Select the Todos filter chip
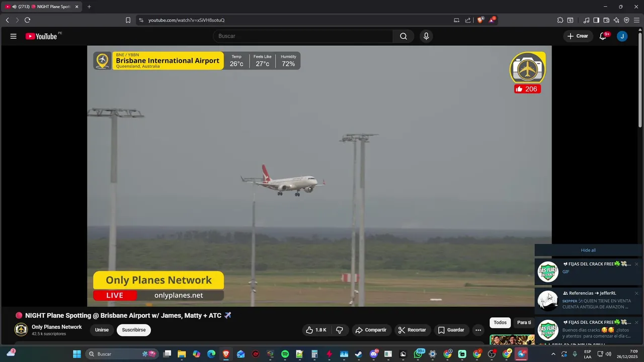Screen dimensions: 644x362 [500, 323]
